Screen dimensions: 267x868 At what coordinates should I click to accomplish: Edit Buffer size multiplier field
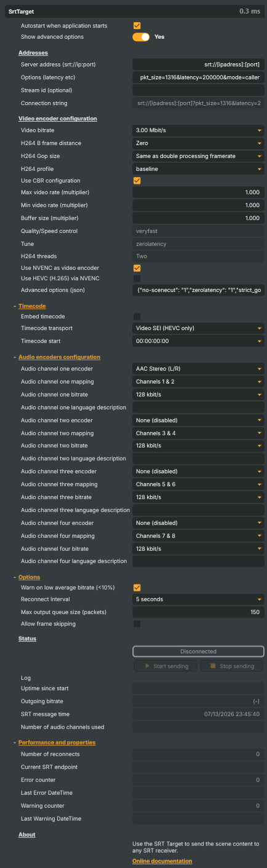pos(199,218)
